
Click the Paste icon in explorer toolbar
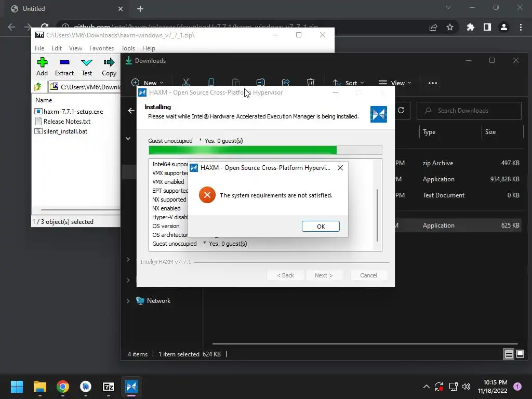coord(236,83)
